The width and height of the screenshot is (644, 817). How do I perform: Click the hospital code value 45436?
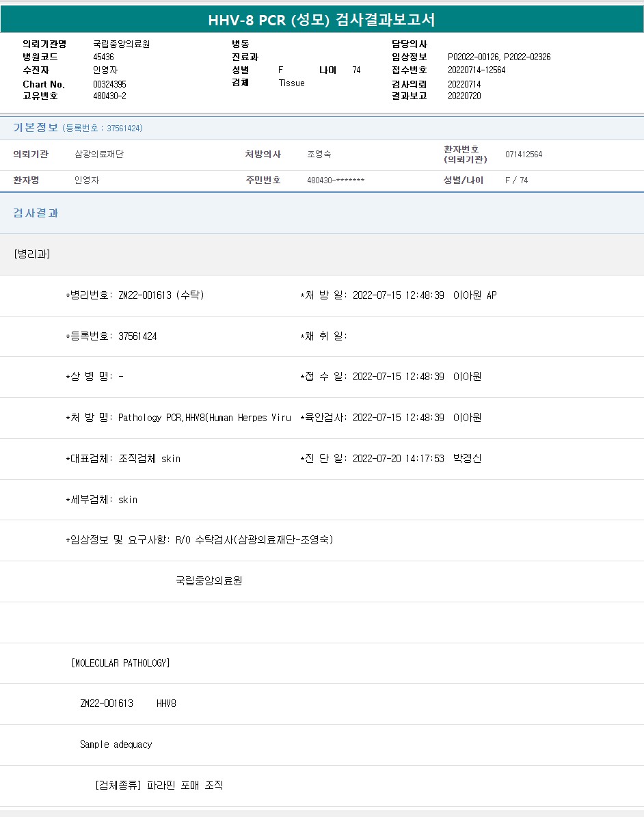[103, 57]
